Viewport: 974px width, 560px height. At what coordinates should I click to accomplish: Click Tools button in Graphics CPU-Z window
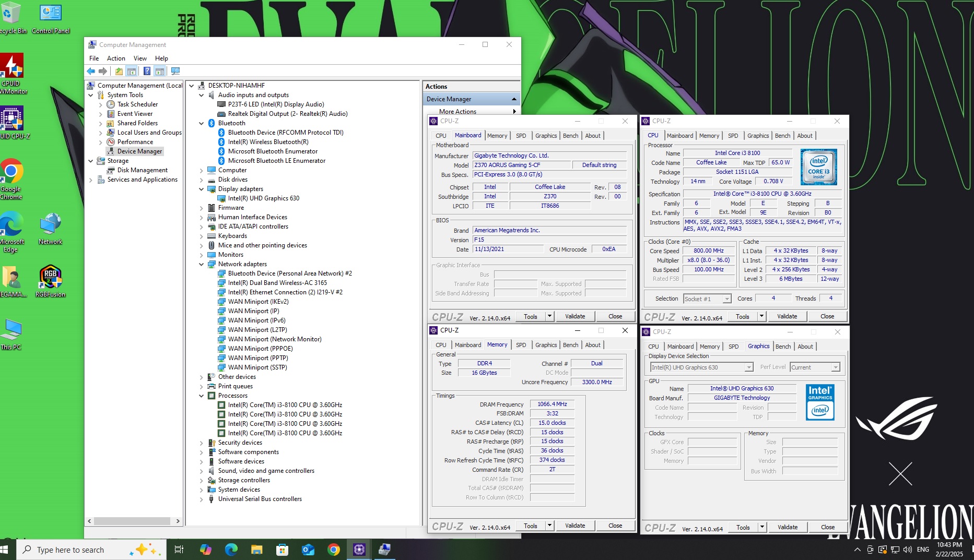[x=743, y=528]
